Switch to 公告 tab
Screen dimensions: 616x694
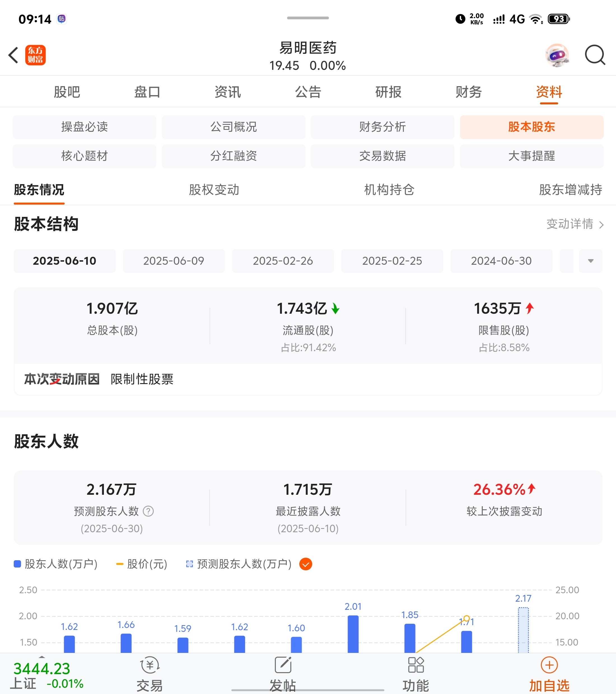point(308,92)
